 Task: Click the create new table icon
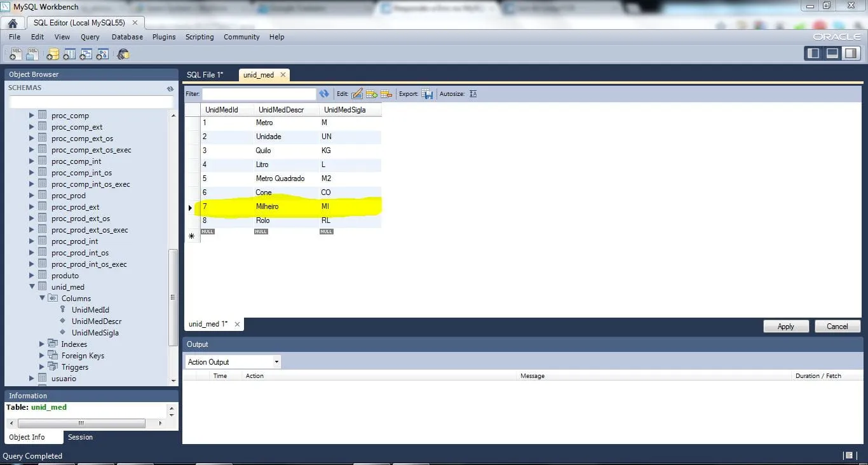pos(69,55)
